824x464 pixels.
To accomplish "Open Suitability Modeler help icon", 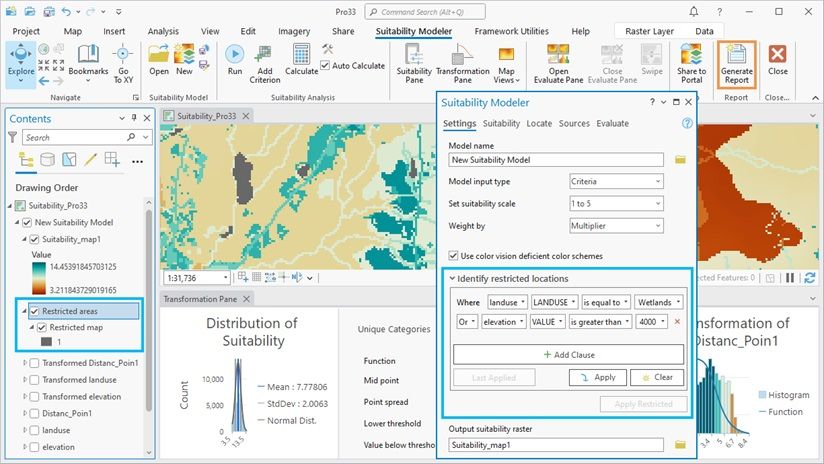I will [687, 123].
